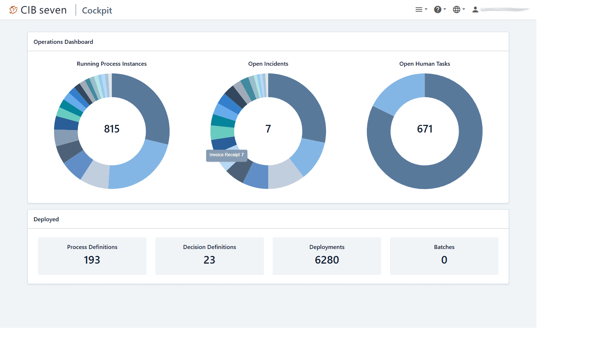Open the hamburger navigation menu
Image resolution: width=596 pixels, height=364 pixels.
coord(421,10)
